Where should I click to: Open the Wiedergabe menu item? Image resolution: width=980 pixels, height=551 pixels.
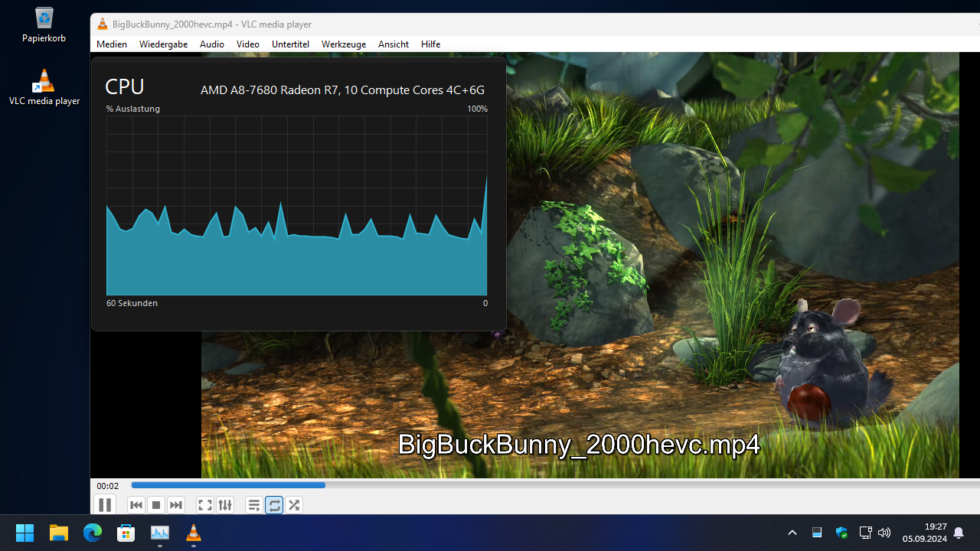tap(162, 44)
